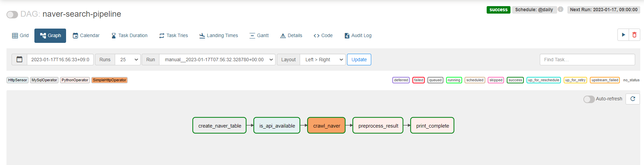Refresh the graph with the reload icon
The image size is (644, 165).
633,99
